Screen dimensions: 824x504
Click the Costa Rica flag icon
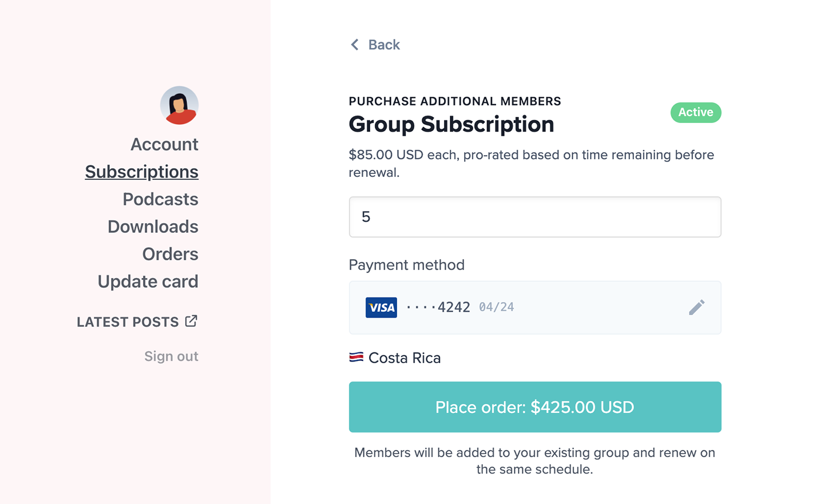click(x=356, y=358)
